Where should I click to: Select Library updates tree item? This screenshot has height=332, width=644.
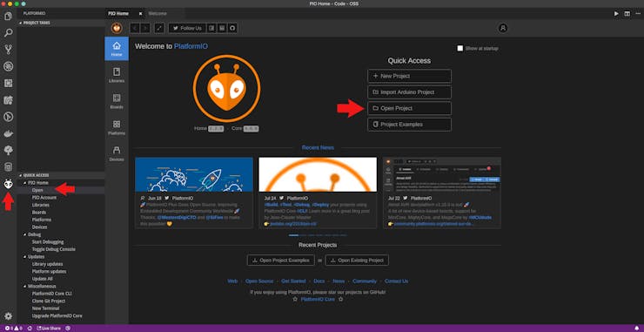47,264
